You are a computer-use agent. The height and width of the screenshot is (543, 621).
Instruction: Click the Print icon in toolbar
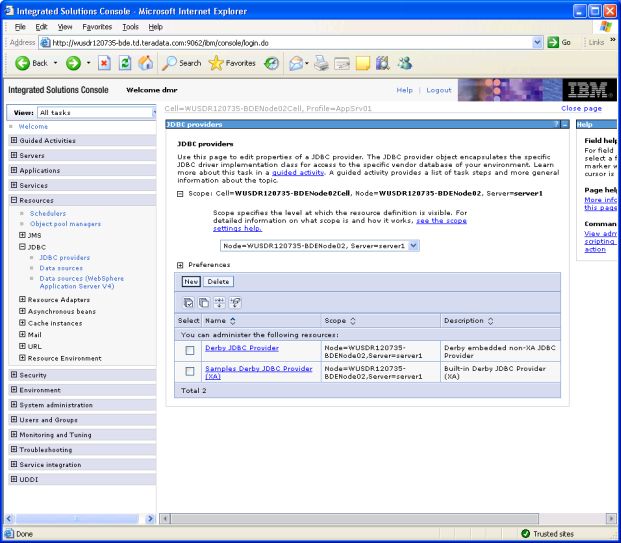coord(321,63)
